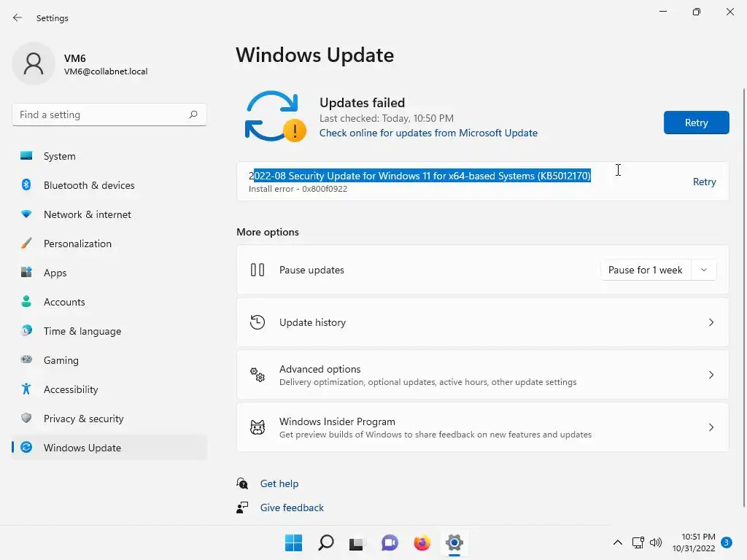The image size is (747, 560).
Task: Click the Time & language globe icon
Action: tap(26, 330)
